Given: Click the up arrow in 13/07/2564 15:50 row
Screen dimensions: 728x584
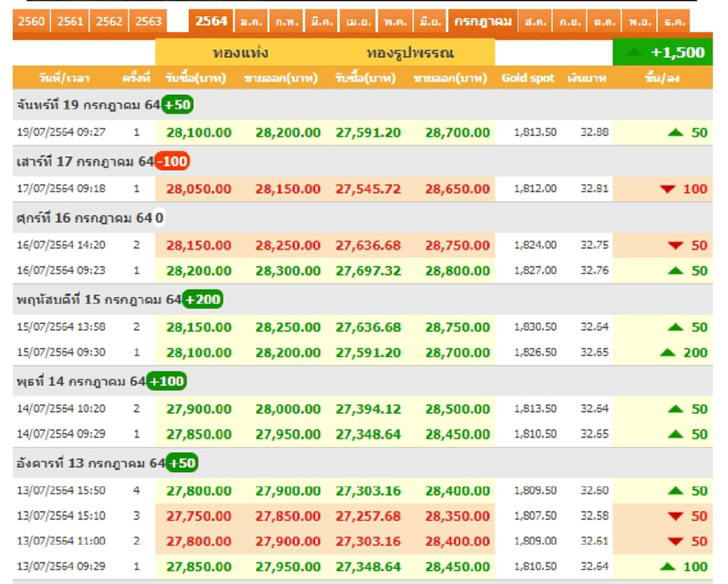Looking at the screenshot, I should coord(675,491).
